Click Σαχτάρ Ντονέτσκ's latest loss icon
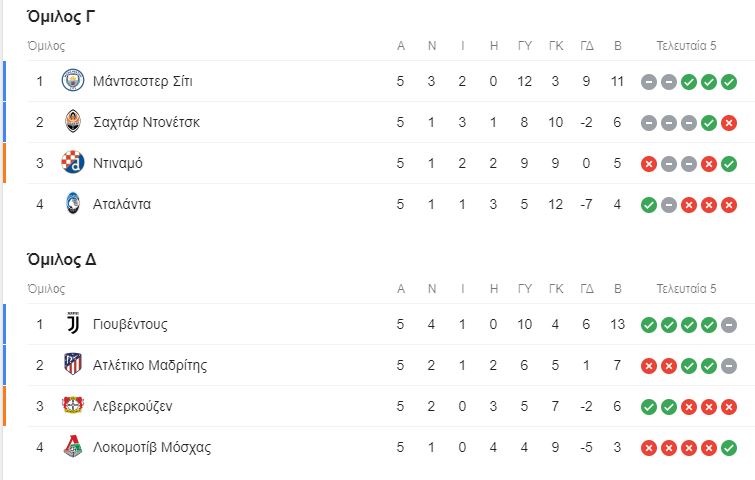This screenshot has height=480, width=755. [729, 123]
